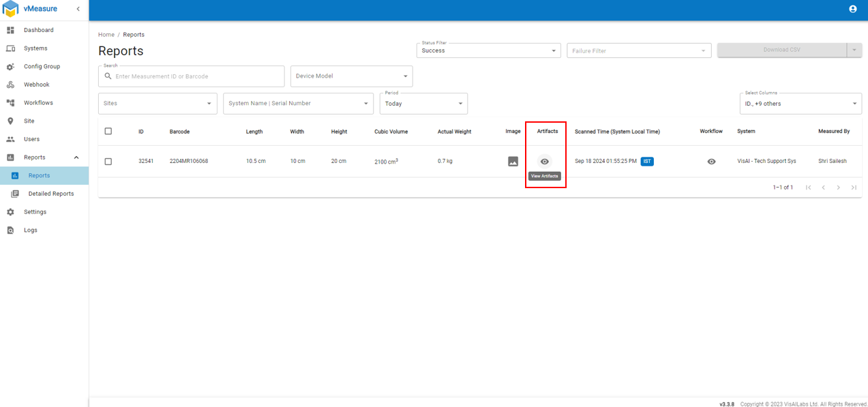Open the Period dropdown set to Today
The width and height of the screenshot is (868, 407).
(423, 104)
